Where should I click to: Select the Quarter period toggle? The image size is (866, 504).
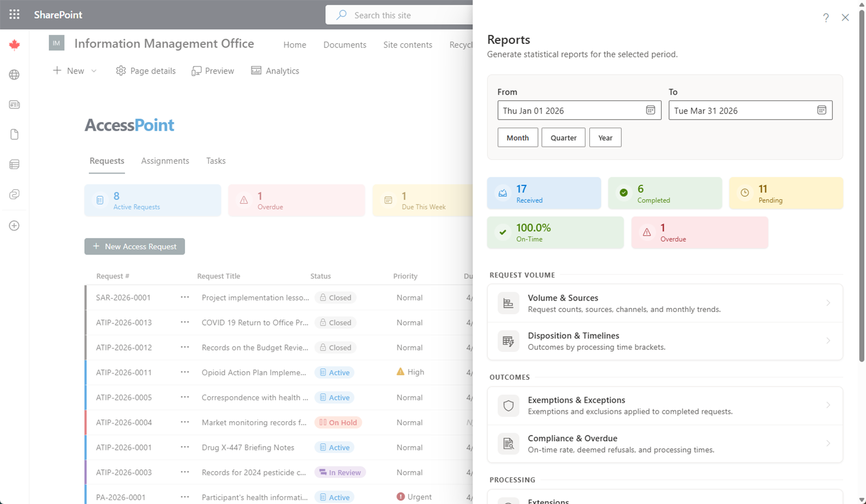click(563, 137)
